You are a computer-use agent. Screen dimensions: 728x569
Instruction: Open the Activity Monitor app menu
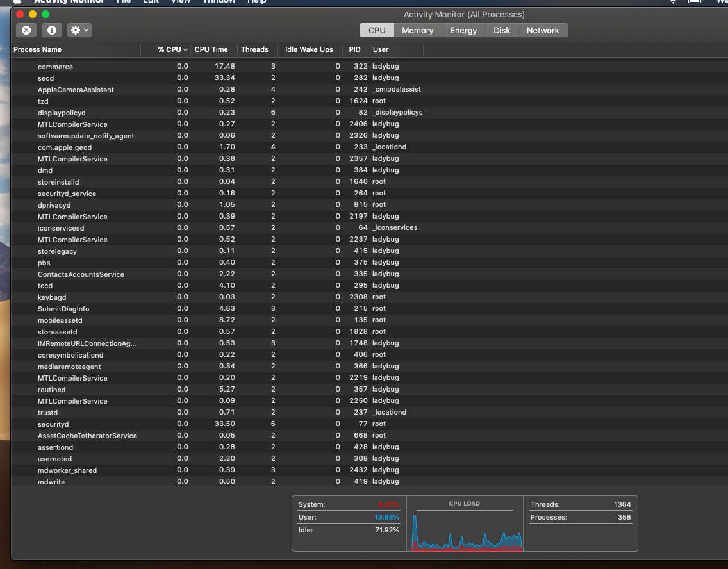69,1
